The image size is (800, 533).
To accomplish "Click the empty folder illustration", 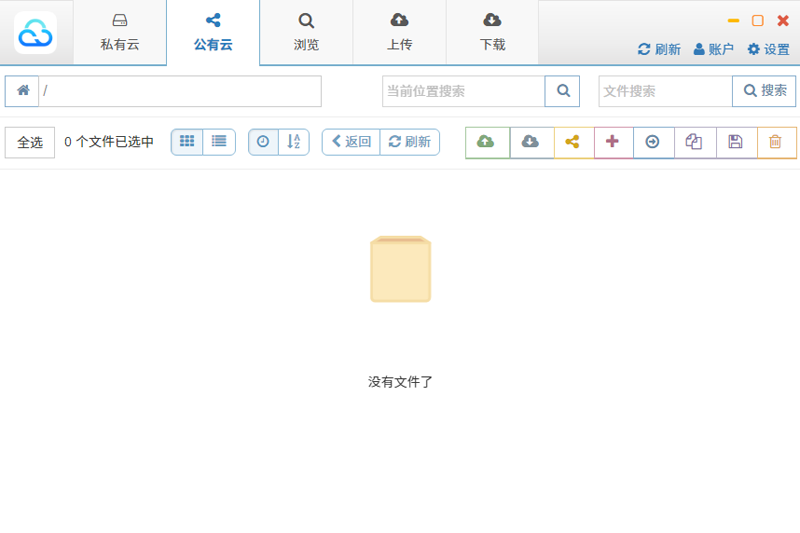I will [x=401, y=269].
